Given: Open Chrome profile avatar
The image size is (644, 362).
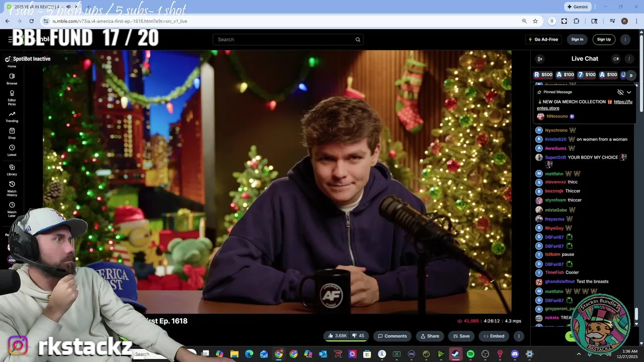Looking at the screenshot, I should [x=624, y=21].
